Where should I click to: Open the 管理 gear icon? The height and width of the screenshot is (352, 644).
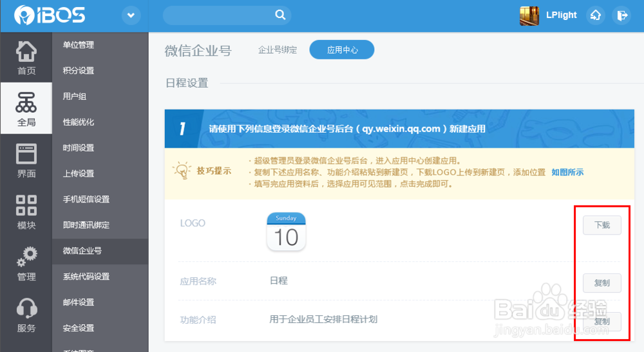pos(26,263)
